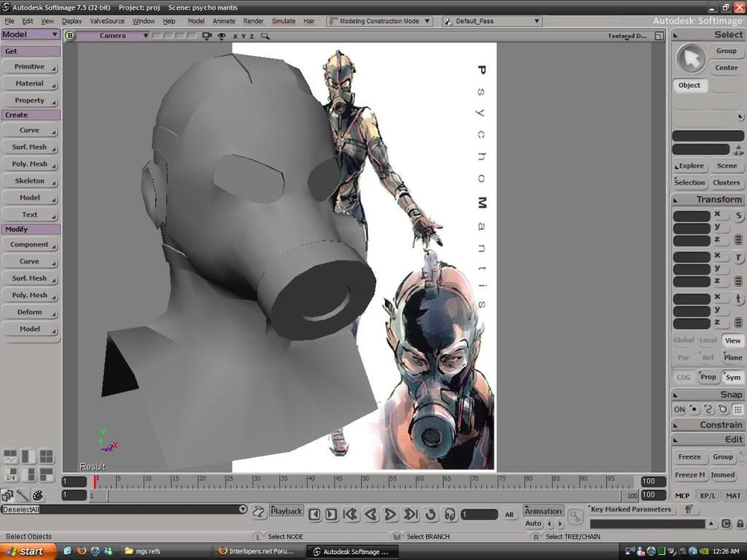The height and width of the screenshot is (560, 747).
Task: Toggle the viewport eye visibility icon
Action: pos(221,36)
